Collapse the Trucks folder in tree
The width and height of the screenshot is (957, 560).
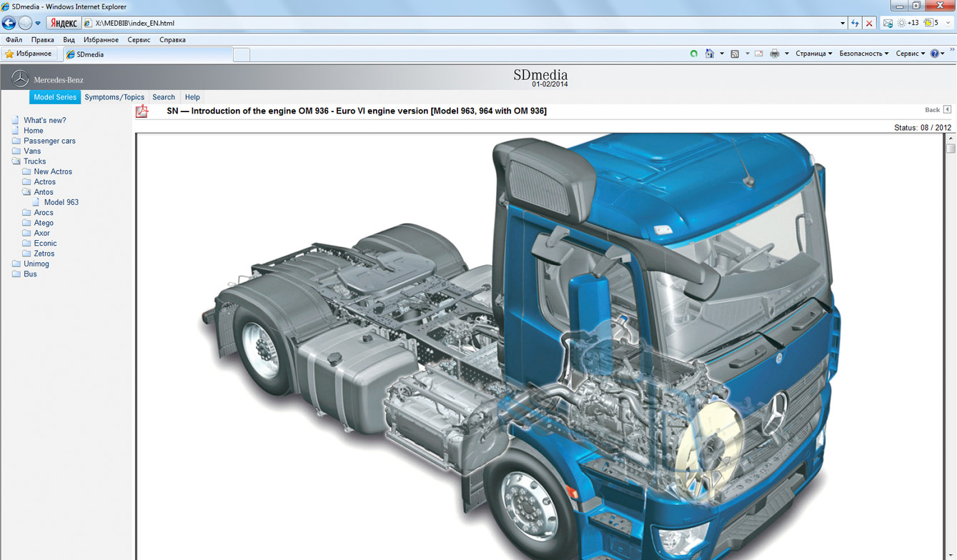click(x=16, y=161)
